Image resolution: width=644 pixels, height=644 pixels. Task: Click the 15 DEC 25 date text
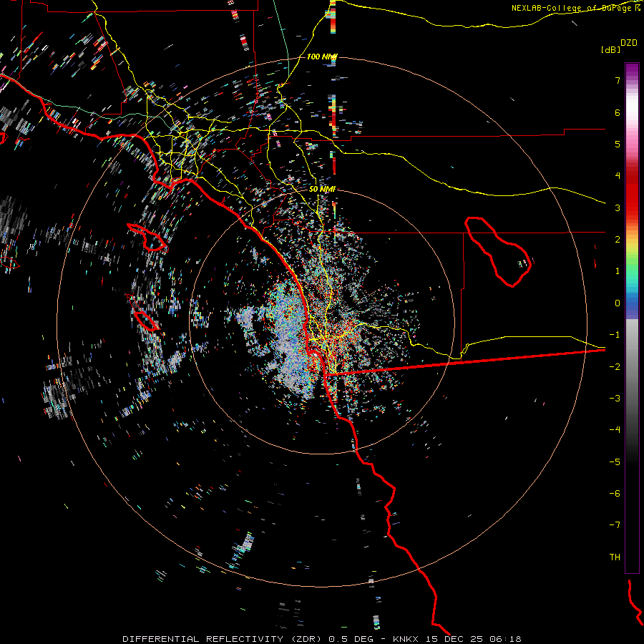pyautogui.click(x=454, y=639)
